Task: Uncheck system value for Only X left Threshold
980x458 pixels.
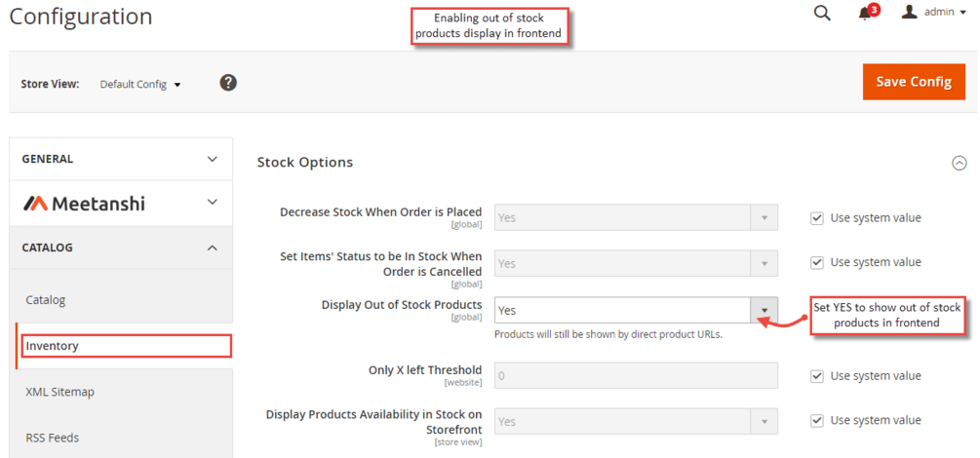Action: pyautogui.click(x=816, y=376)
